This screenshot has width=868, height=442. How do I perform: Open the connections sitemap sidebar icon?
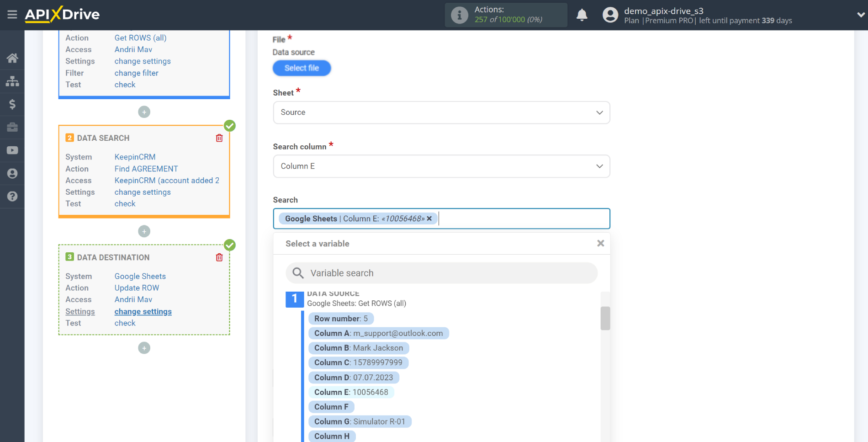(x=12, y=81)
